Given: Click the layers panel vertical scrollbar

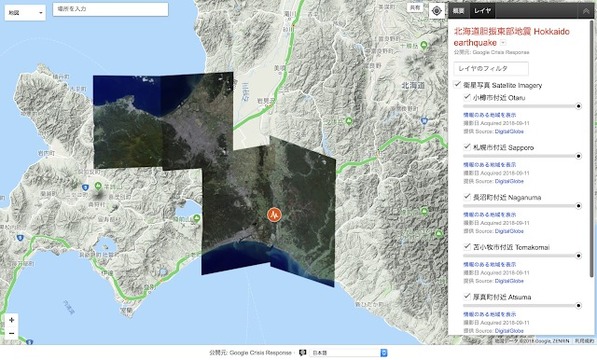Looking at the screenshot, I should (591, 148).
